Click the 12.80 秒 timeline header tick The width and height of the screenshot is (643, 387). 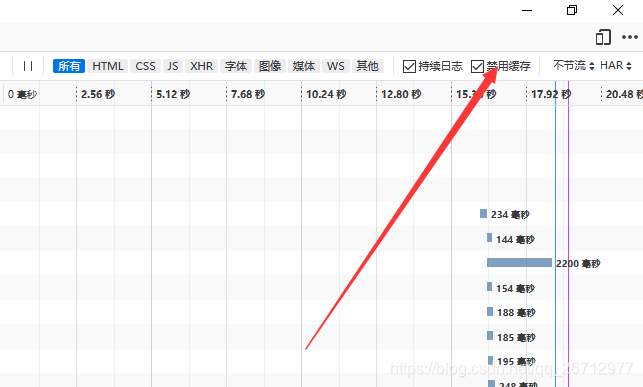coord(401,94)
